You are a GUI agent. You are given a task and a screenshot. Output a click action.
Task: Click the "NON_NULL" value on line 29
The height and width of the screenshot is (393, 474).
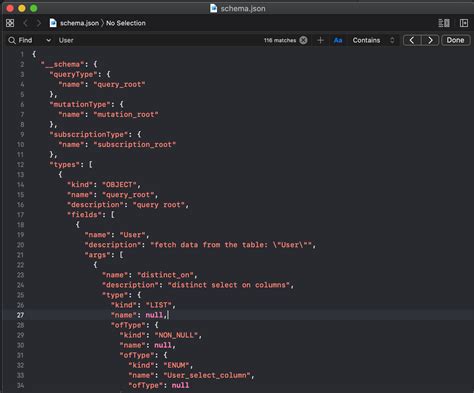click(176, 335)
